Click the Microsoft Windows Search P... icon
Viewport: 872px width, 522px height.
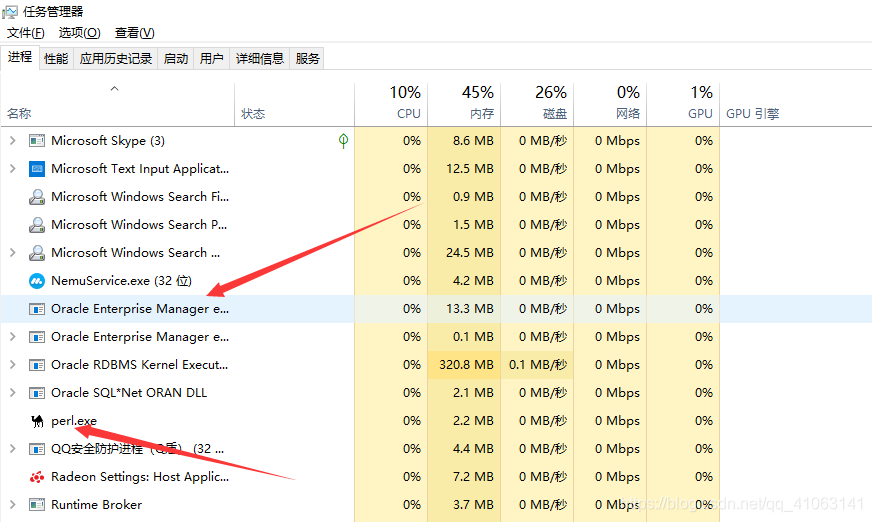pos(37,225)
